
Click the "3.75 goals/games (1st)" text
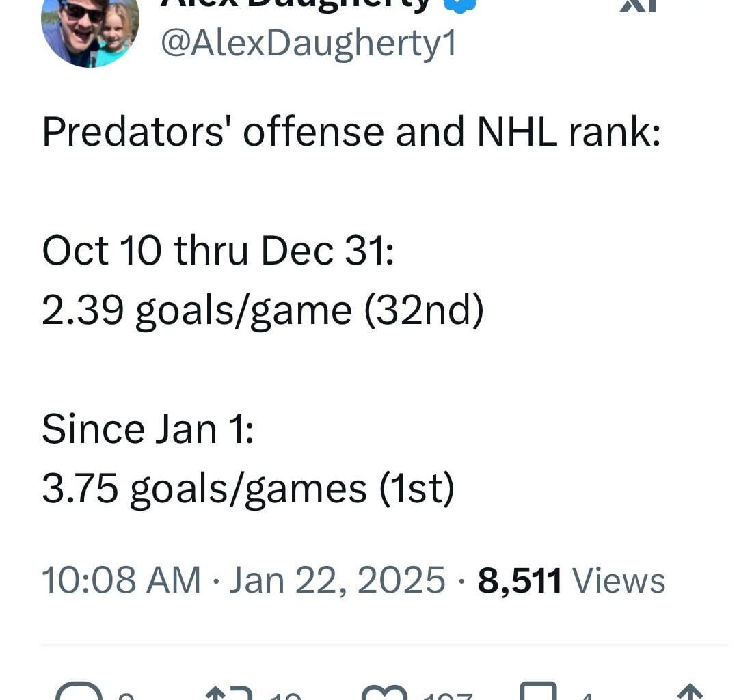[247, 488]
